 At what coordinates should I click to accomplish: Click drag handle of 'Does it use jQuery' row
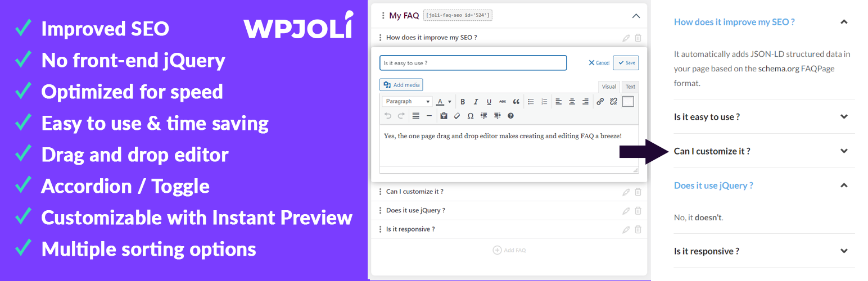(x=381, y=211)
